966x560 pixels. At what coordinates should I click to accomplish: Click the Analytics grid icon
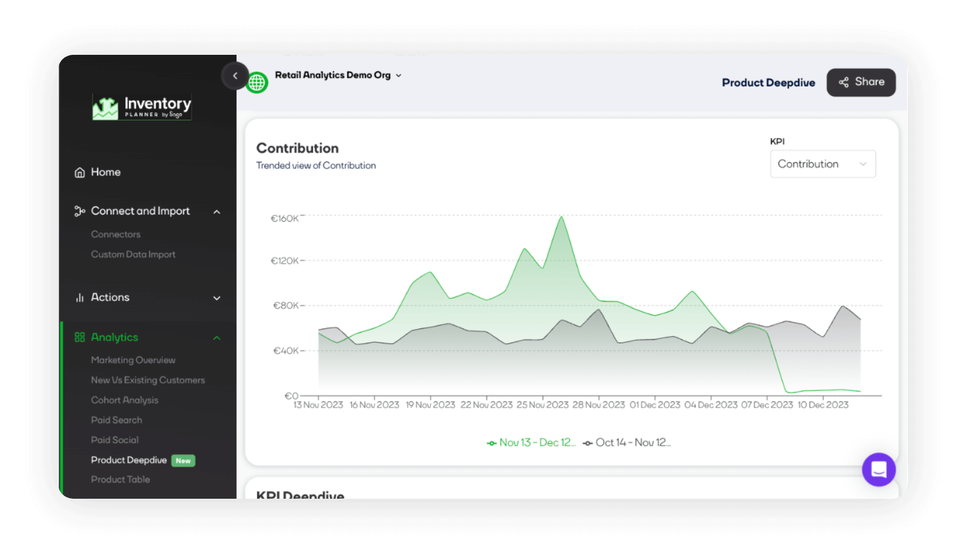coord(80,338)
